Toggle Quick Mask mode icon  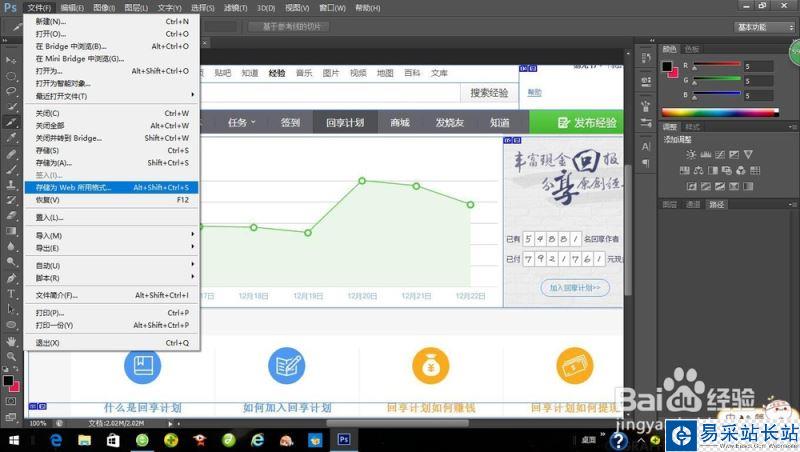(x=11, y=401)
